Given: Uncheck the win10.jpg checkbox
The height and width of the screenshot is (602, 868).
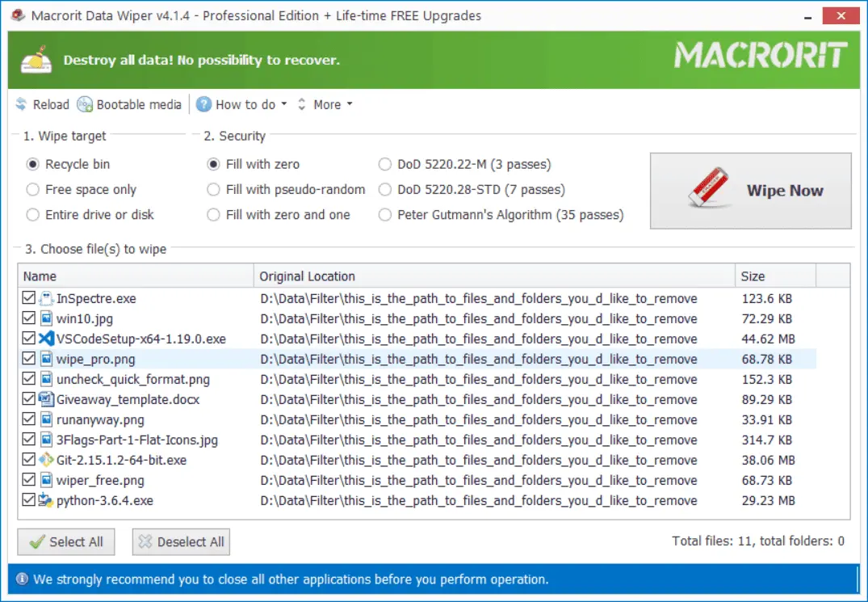Looking at the screenshot, I should [x=29, y=318].
